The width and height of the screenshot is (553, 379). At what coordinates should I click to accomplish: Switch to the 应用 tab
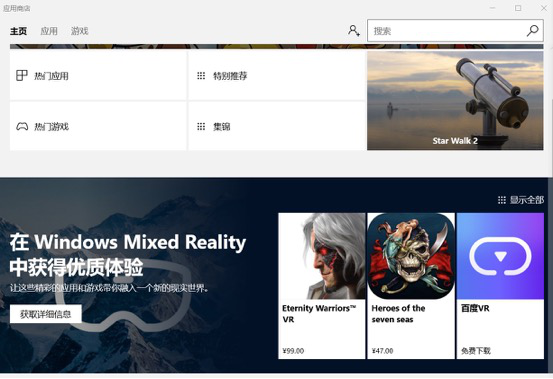coord(49,31)
